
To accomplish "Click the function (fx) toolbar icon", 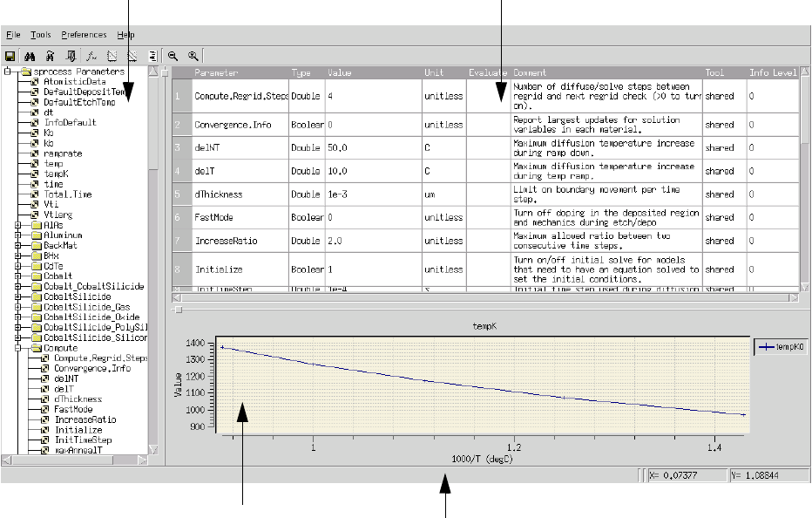I will click(x=91, y=54).
